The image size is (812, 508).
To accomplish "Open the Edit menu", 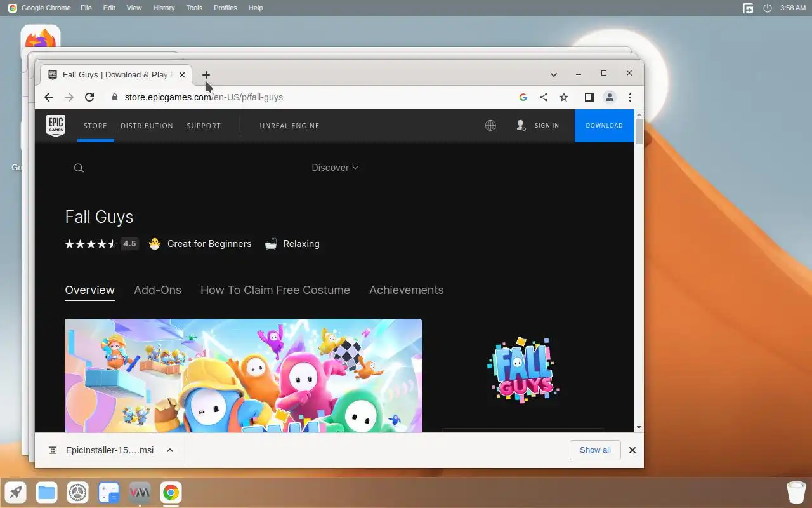I will click(109, 8).
